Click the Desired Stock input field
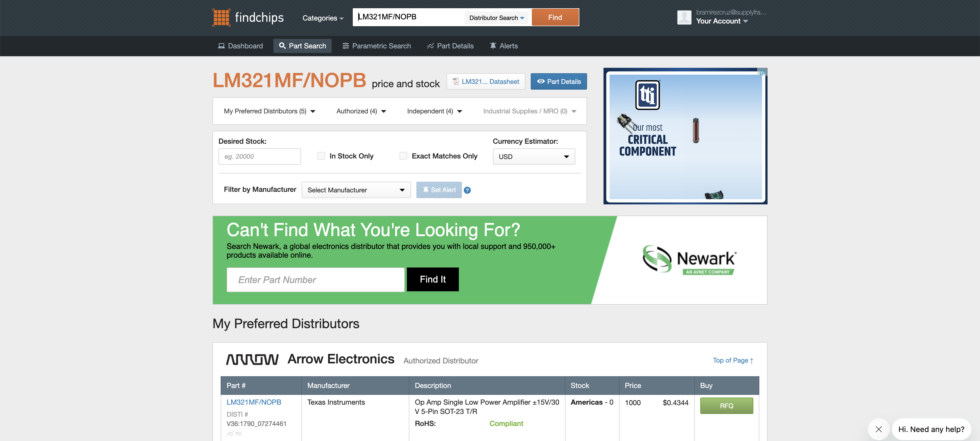 (259, 157)
